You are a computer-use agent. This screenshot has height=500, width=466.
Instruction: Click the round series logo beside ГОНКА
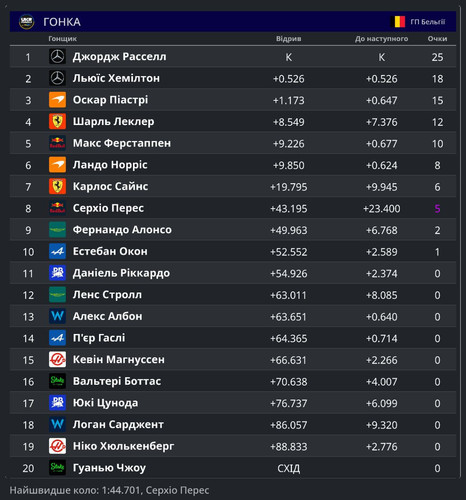pos(26,22)
